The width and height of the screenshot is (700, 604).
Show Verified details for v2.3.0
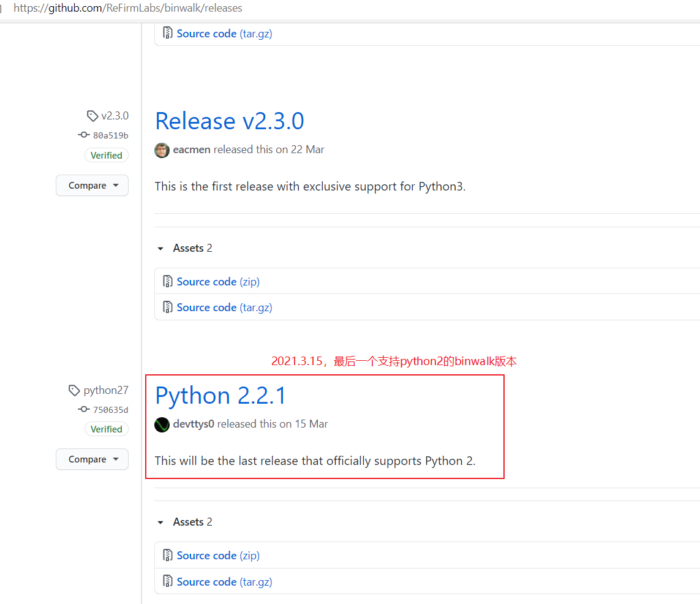point(106,156)
